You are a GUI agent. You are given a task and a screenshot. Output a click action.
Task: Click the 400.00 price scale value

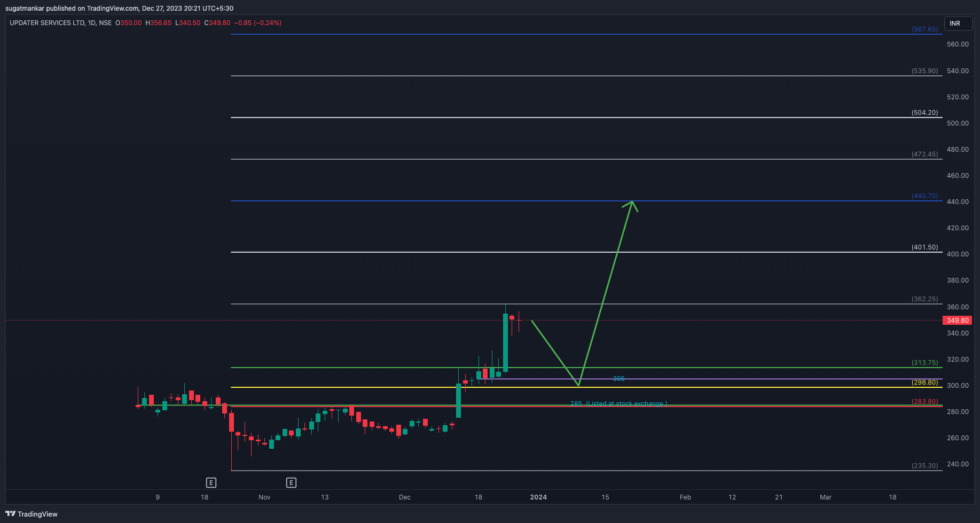point(958,254)
